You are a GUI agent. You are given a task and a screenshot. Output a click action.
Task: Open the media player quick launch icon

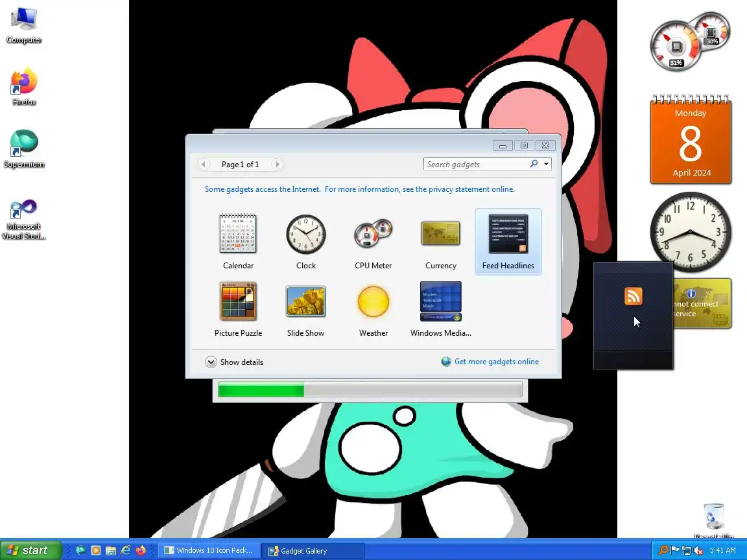[96, 550]
